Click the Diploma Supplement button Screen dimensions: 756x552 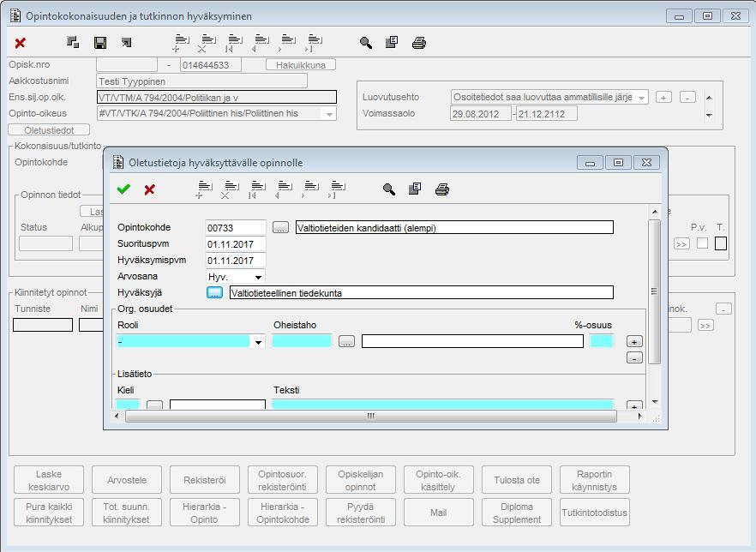[516, 513]
